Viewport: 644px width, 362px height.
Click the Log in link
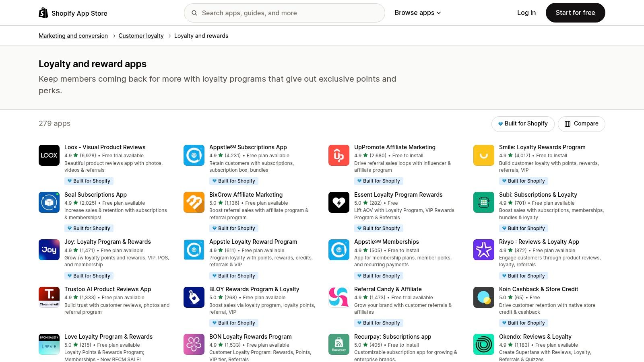(526, 13)
